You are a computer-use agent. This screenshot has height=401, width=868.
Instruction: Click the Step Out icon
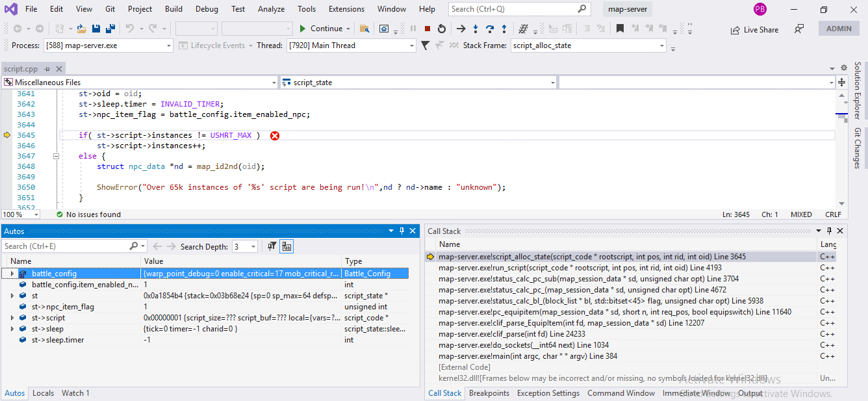coord(504,29)
